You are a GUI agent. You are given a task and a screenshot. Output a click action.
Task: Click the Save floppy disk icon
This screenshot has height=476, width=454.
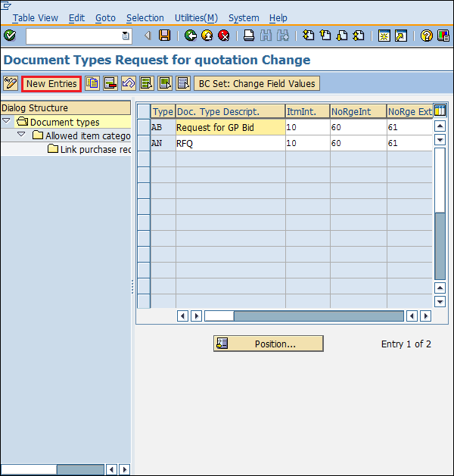pyautogui.click(x=164, y=36)
